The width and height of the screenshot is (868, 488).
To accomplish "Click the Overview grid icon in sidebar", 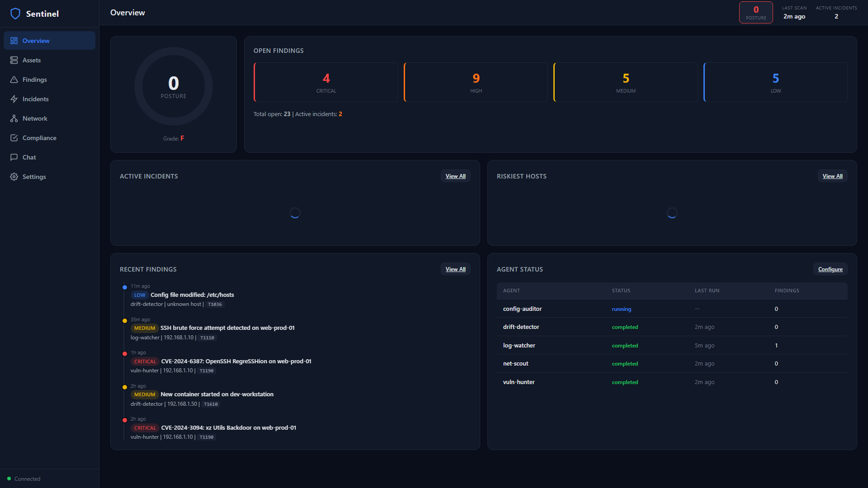I will [14, 40].
